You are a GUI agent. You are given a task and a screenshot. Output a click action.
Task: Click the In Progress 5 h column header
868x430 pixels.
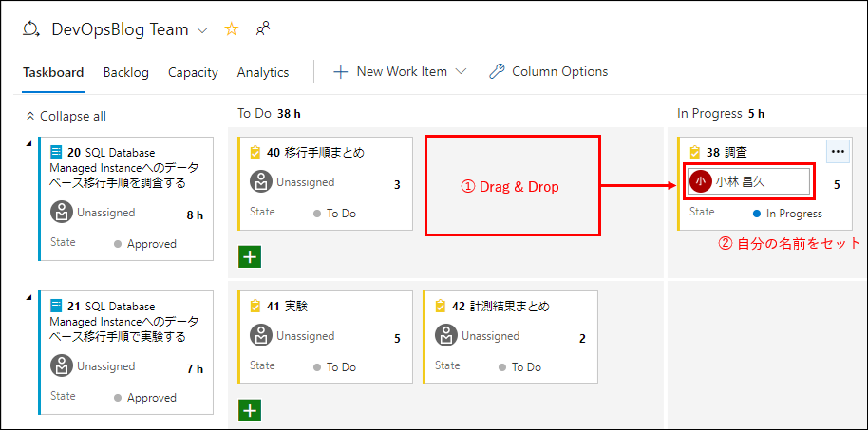(x=721, y=114)
